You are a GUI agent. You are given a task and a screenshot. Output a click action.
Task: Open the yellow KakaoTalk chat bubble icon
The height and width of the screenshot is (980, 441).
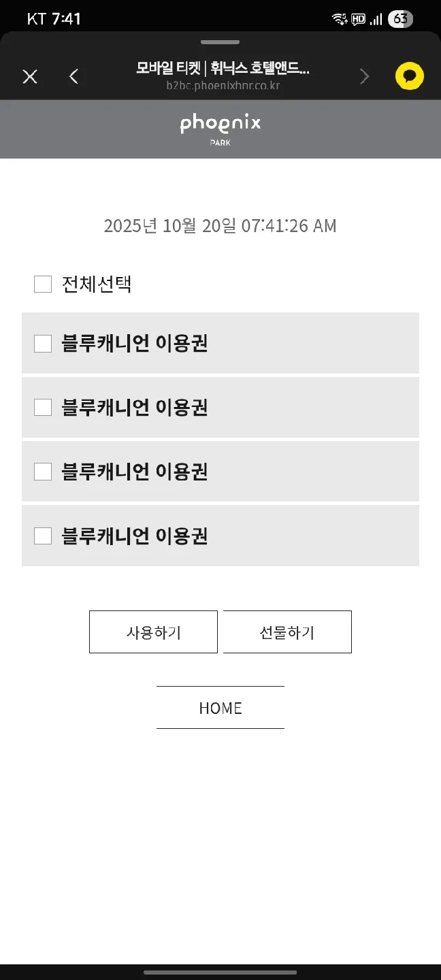(x=410, y=76)
